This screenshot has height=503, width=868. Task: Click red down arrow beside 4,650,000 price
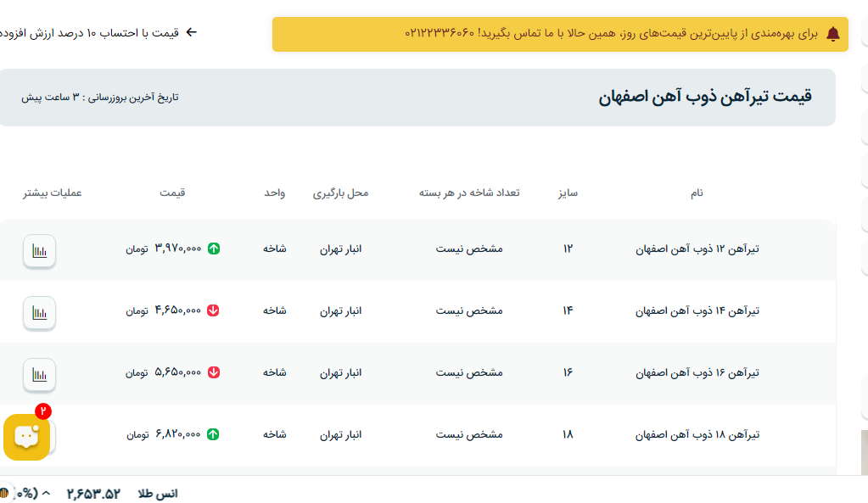[214, 311]
